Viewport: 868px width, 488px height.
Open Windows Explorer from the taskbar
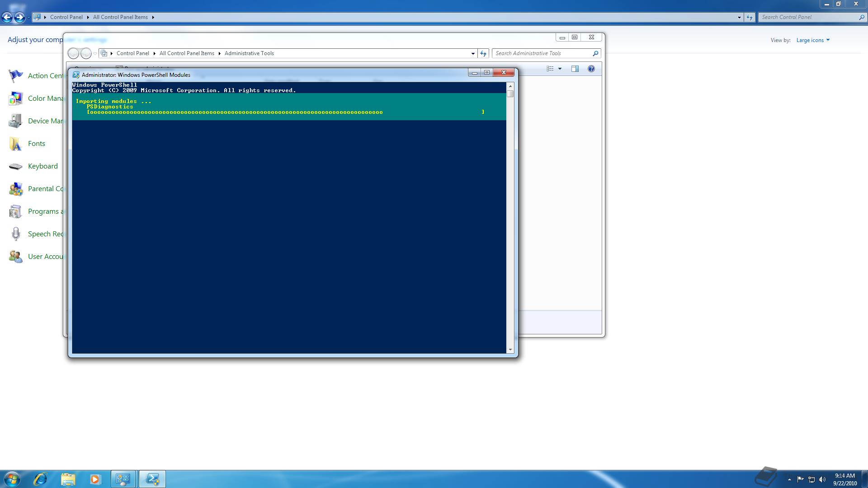[x=68, y=479]
